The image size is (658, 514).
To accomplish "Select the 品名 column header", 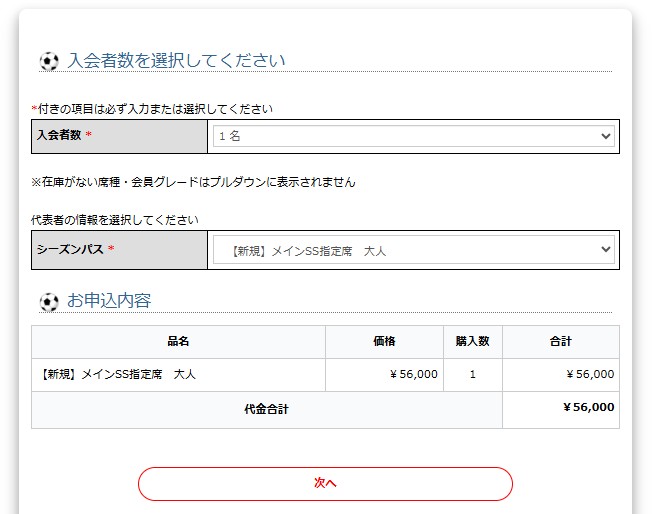I will [x=178, y=342].
